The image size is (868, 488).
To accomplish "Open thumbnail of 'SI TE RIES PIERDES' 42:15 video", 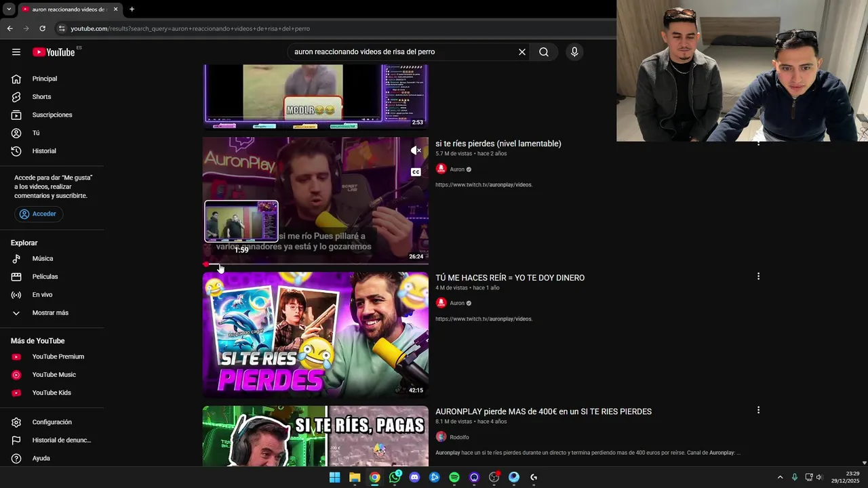I will pyautogui.click(x=315, y=335).
